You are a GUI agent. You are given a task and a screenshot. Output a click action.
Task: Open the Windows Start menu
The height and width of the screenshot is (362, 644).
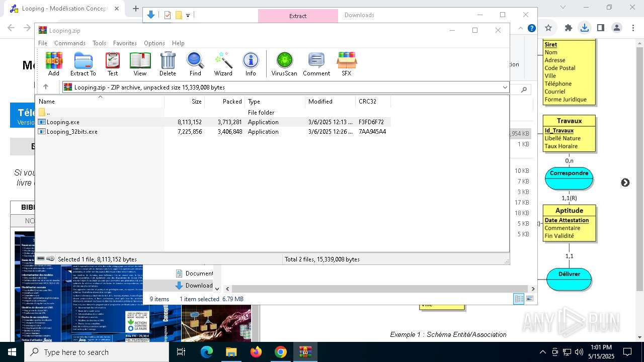click(x=12, y=352)
